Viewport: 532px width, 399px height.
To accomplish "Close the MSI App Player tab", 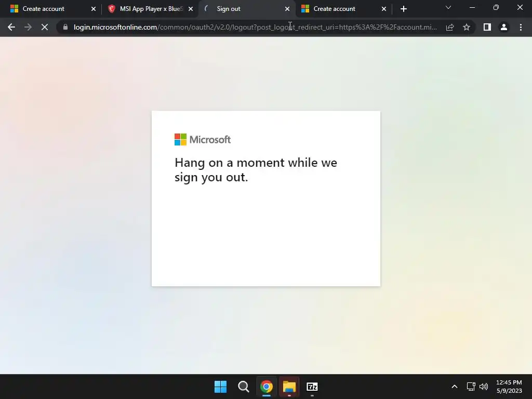I will (x=191, y=9).
